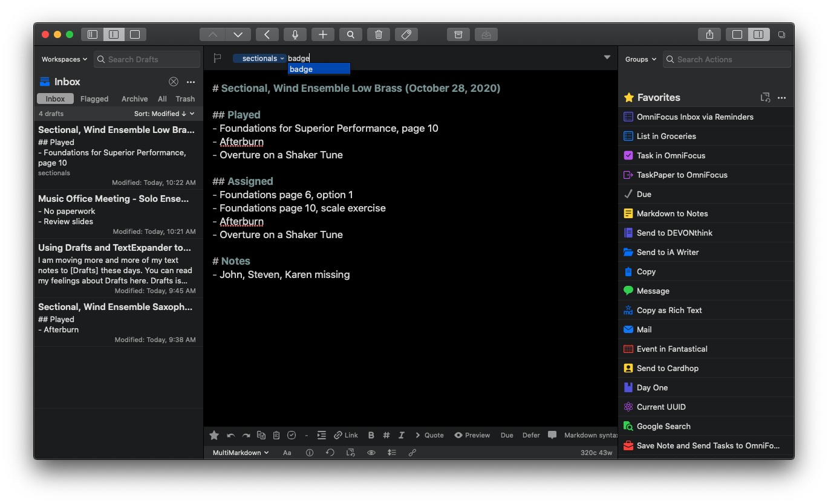This screenshot has width=828, height=504.
Task: Run the Send to DEVONthink action
Action: (x=706, y=233)
